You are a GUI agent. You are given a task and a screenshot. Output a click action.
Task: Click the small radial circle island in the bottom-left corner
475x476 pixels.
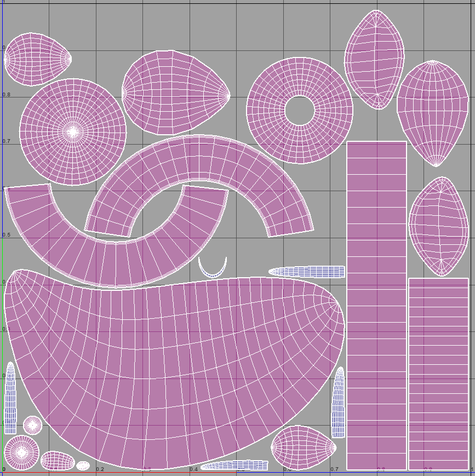click(x=21, y=452)
